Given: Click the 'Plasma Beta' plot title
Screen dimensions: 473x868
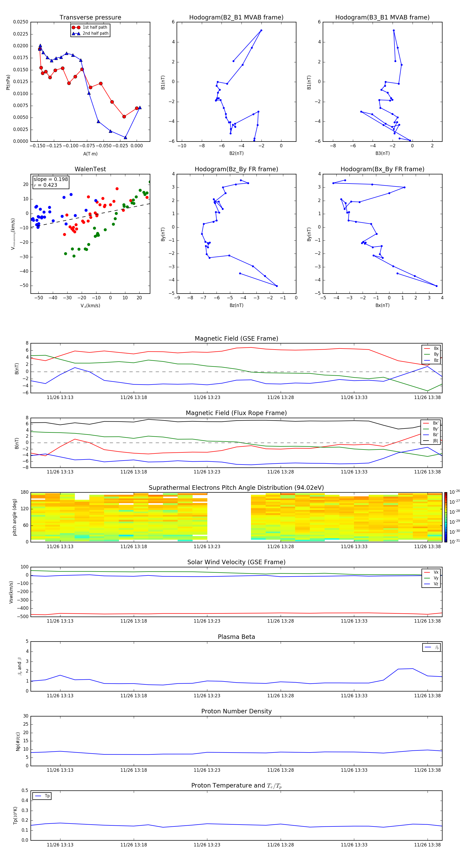Looking at the screenshot, I should tap(236, 637).
